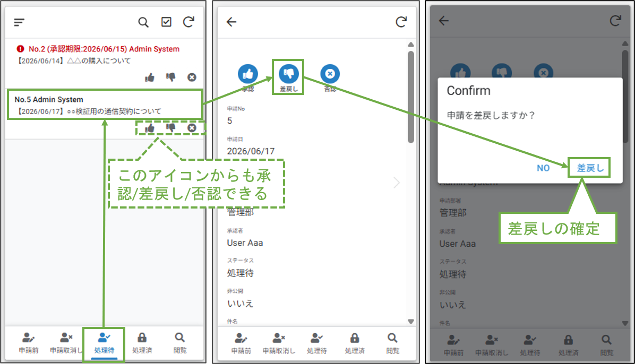Refresh the list in the left screen
Viewport: 635px width, 364px height.
[188, 22]
